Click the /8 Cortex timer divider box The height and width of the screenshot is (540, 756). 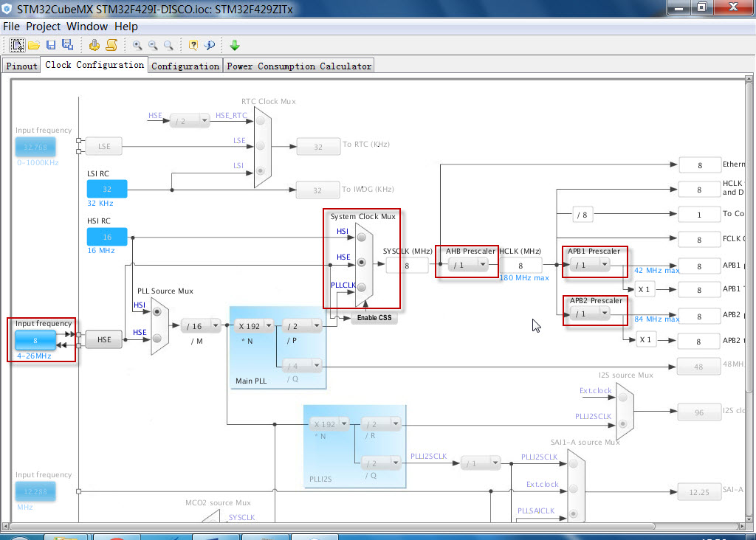(583, 215)
